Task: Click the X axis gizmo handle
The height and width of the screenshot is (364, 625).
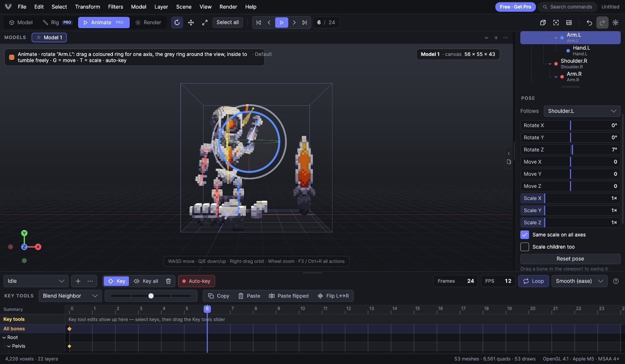Action: [x=38, y=247]
